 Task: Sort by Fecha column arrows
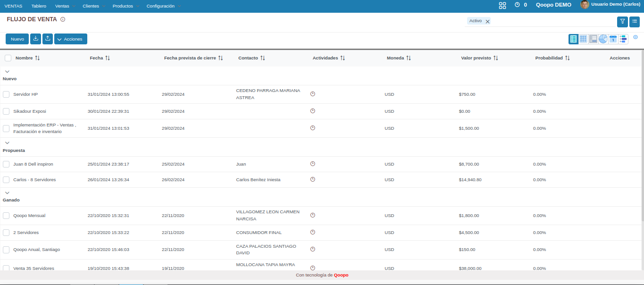108,58
